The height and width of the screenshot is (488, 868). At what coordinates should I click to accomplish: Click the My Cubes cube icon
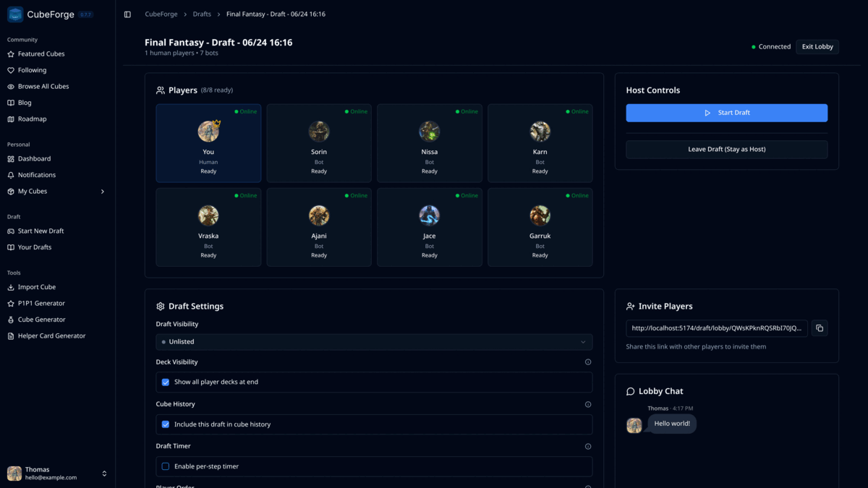(11, 192)
